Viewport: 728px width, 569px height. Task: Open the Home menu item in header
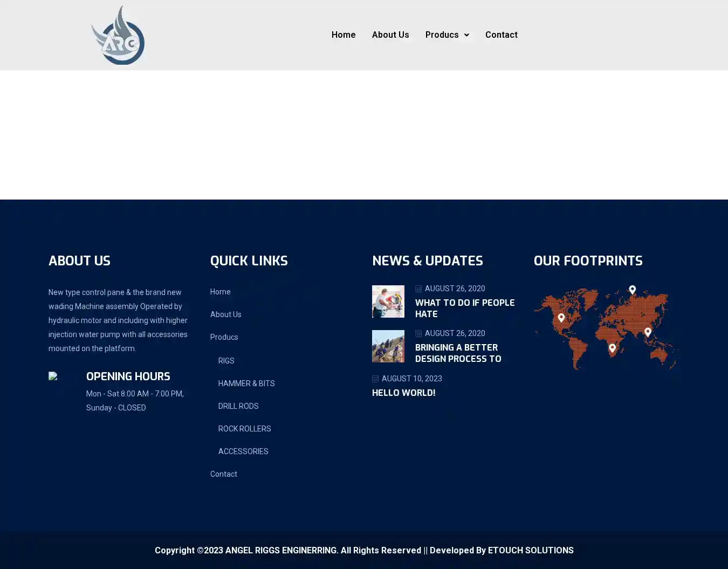tap(344, 35)
